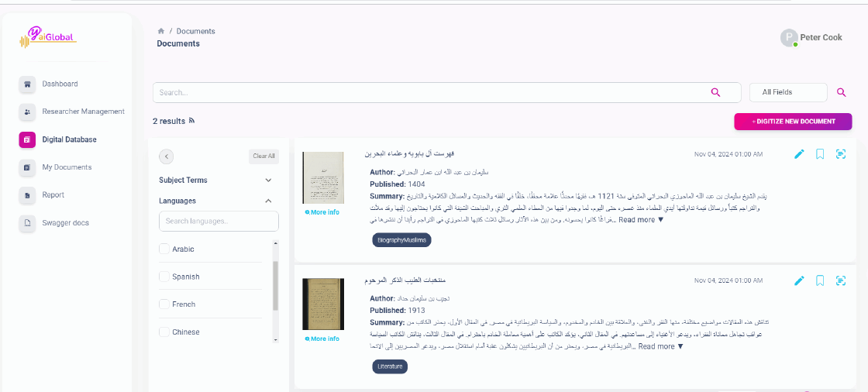
Task: Expand Read more on 1404 document summary
Action: 641,220
